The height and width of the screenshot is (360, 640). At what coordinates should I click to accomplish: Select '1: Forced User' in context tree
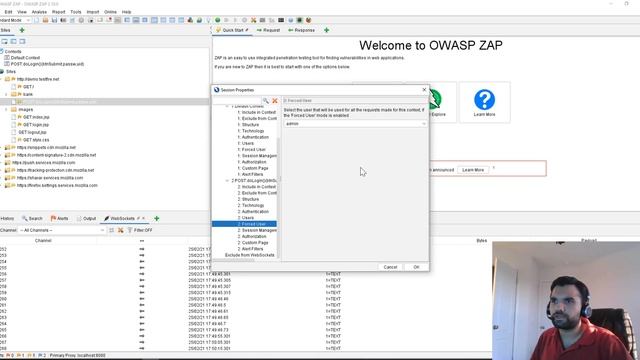[251, 150]
